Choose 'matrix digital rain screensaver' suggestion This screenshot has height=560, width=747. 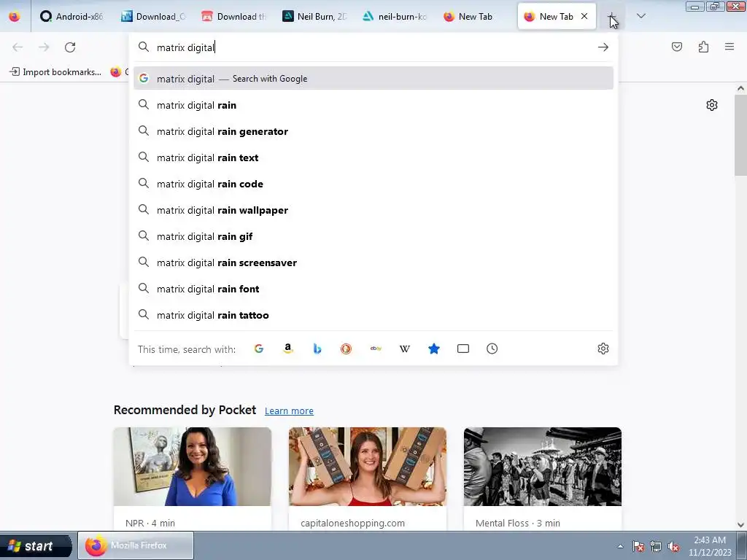click(x=373, y=262)
